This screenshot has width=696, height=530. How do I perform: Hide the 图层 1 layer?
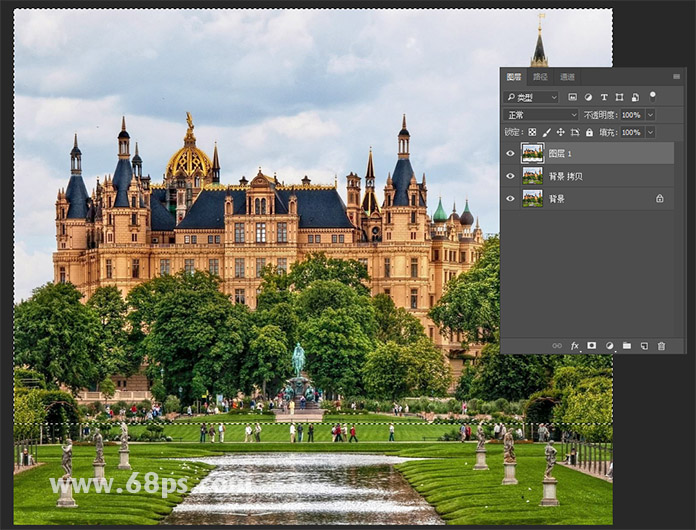510,154
